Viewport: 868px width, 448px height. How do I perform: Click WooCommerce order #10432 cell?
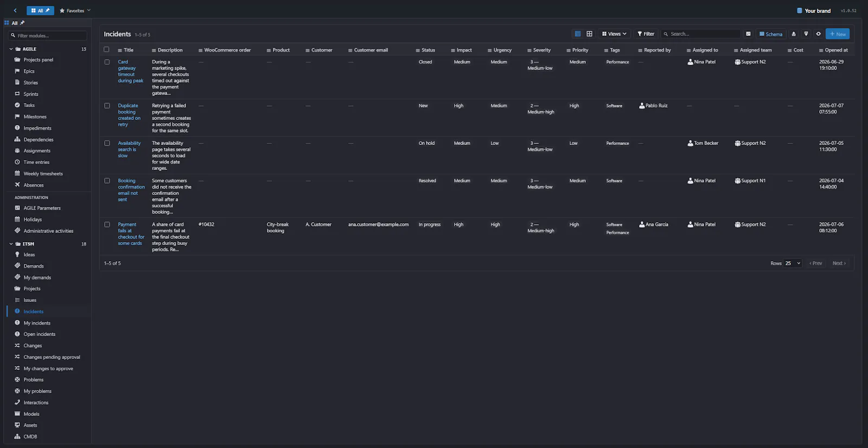tap(206, 225)
